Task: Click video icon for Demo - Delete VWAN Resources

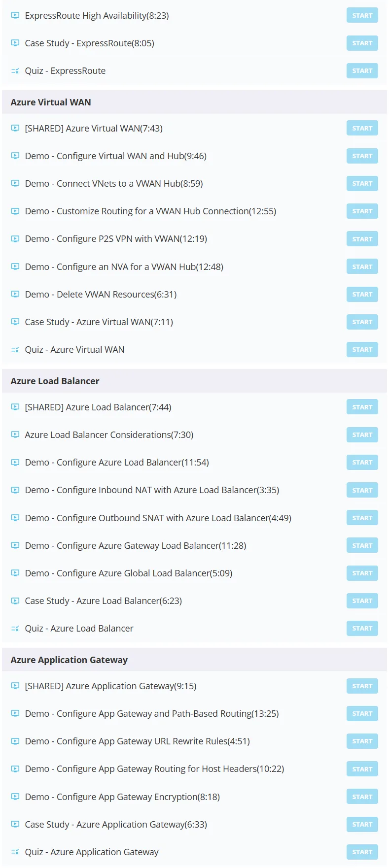Action: coord(15,294)
